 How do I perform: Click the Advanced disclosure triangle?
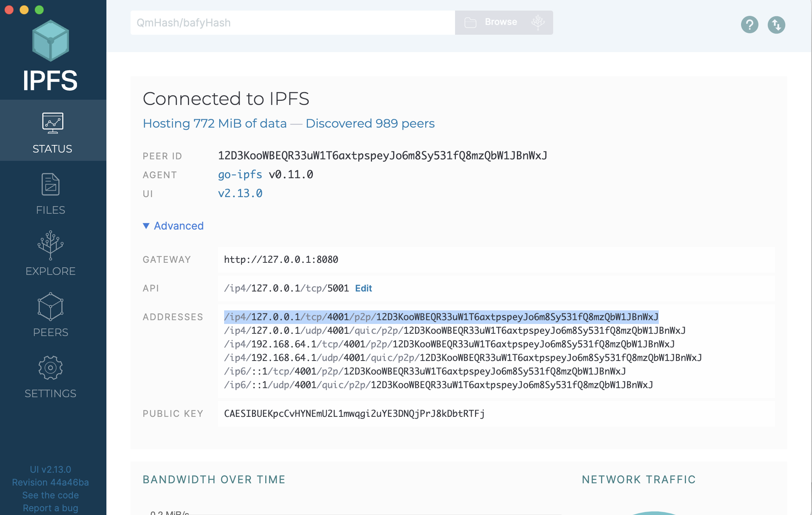point(146,226)
